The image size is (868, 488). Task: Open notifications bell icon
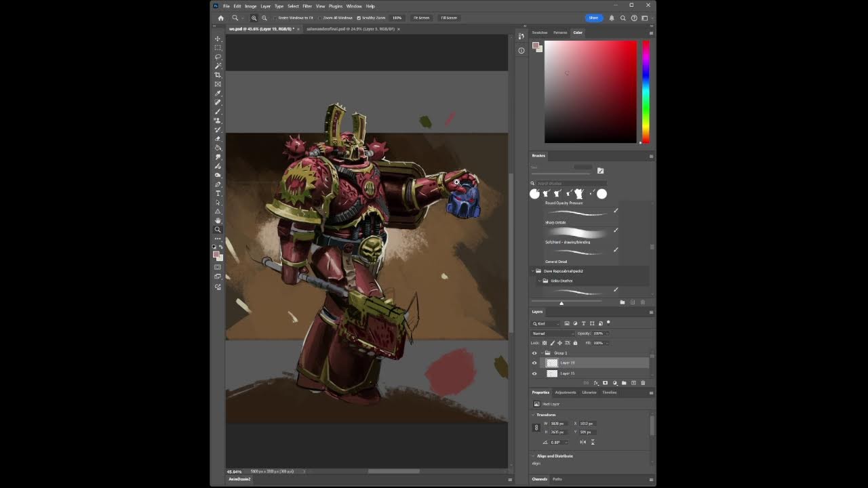(x=612, y=18)
